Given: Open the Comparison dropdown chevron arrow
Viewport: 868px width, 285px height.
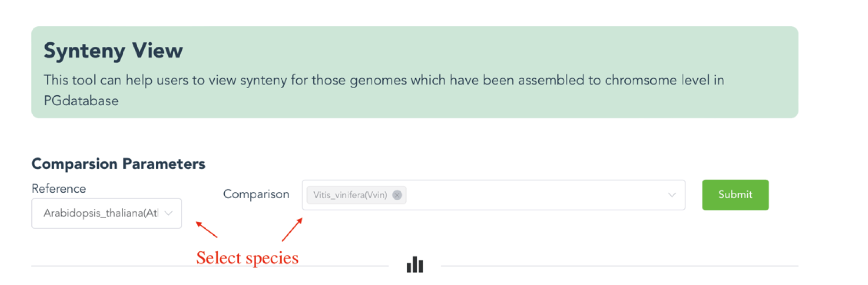Looking at the screenshot, I should (x=672, y=195).
